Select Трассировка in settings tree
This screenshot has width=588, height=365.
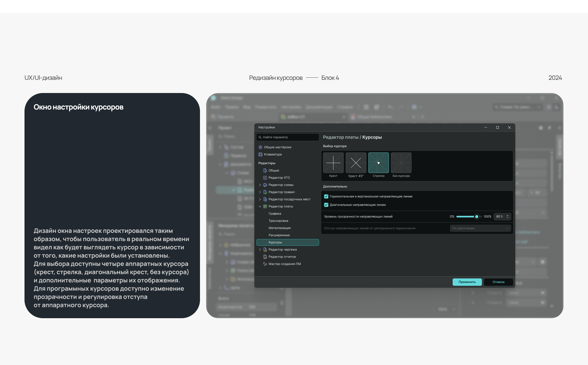click(x=278, y=221)
